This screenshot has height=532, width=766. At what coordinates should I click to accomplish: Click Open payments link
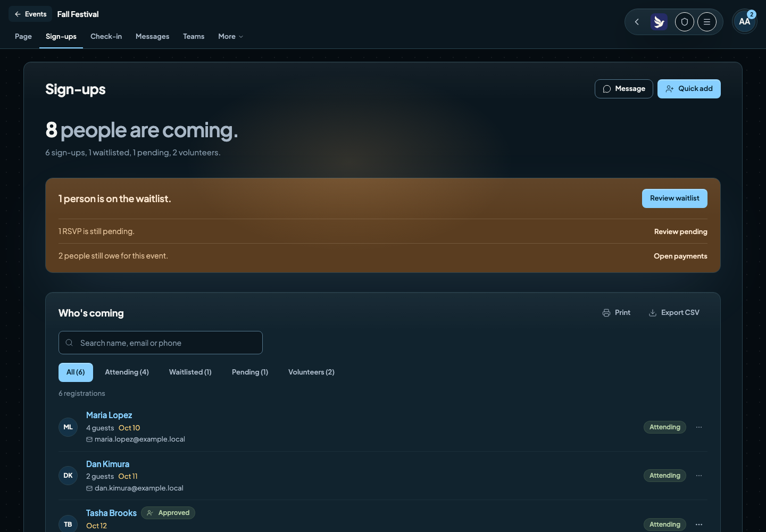coord(680,256)
